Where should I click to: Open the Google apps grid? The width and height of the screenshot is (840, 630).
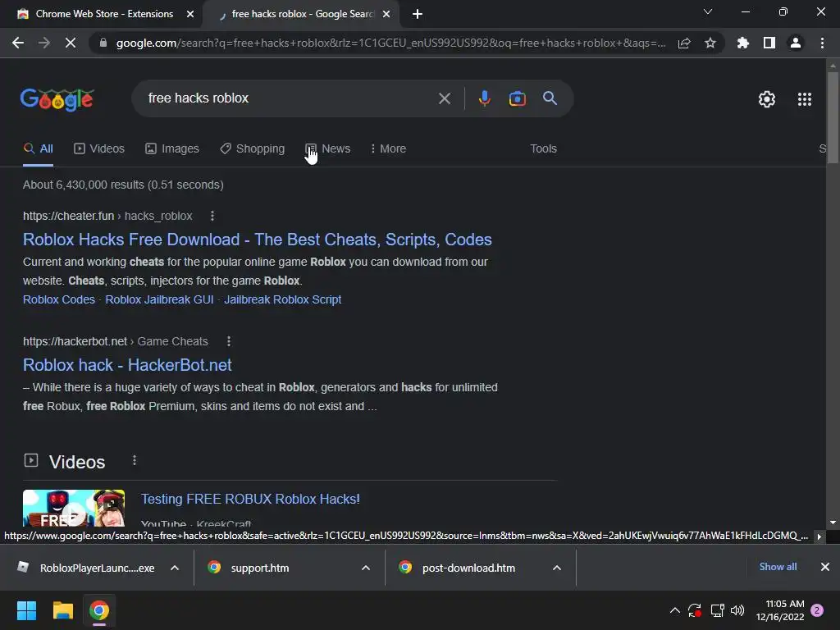(x=804, y=99)
